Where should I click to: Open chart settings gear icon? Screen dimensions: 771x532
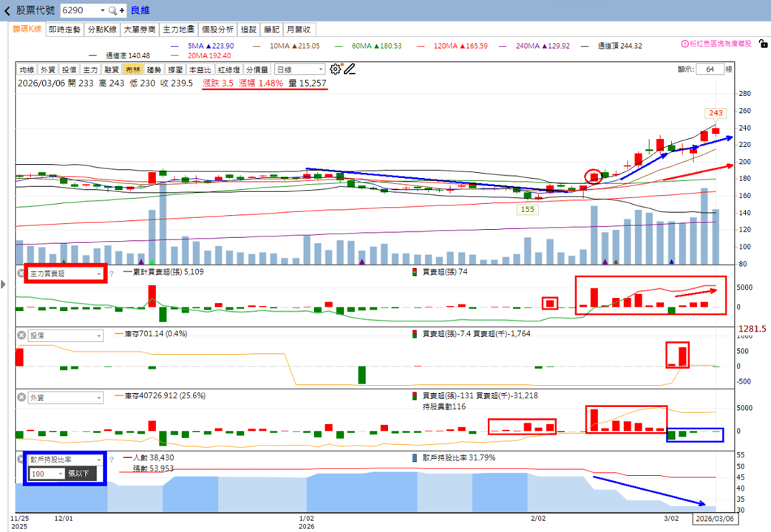click(335, 69)
